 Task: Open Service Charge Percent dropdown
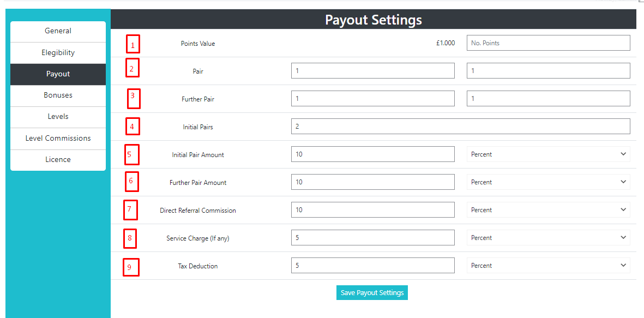[548, 238]
